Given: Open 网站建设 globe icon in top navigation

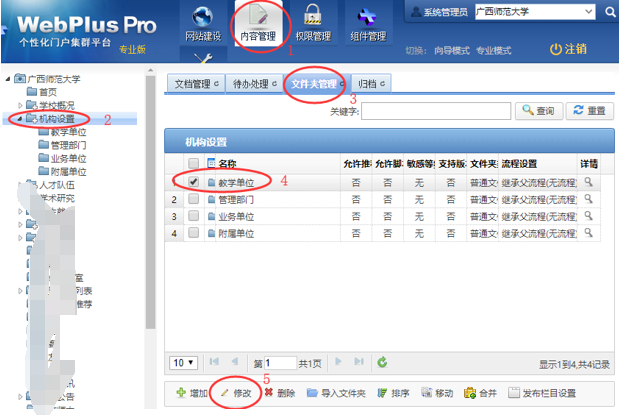Looking at the screenshot, I should pyautogui.click(x=203, y=18).
